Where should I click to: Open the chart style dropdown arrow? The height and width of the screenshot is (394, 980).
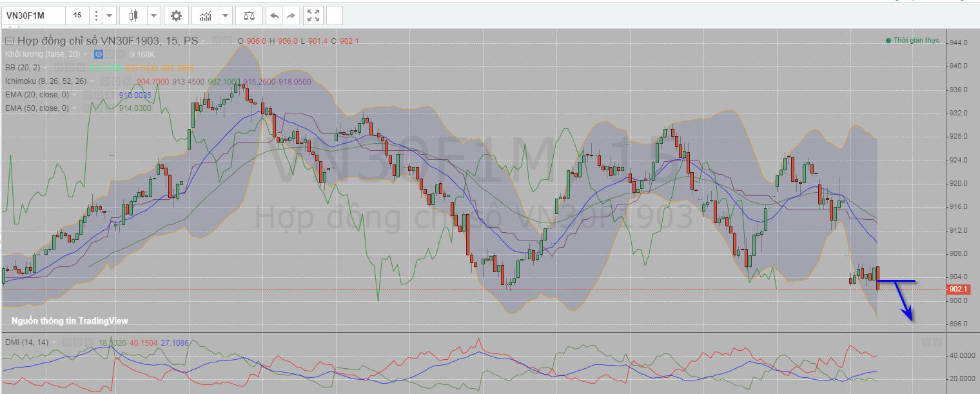click(154, 15)
